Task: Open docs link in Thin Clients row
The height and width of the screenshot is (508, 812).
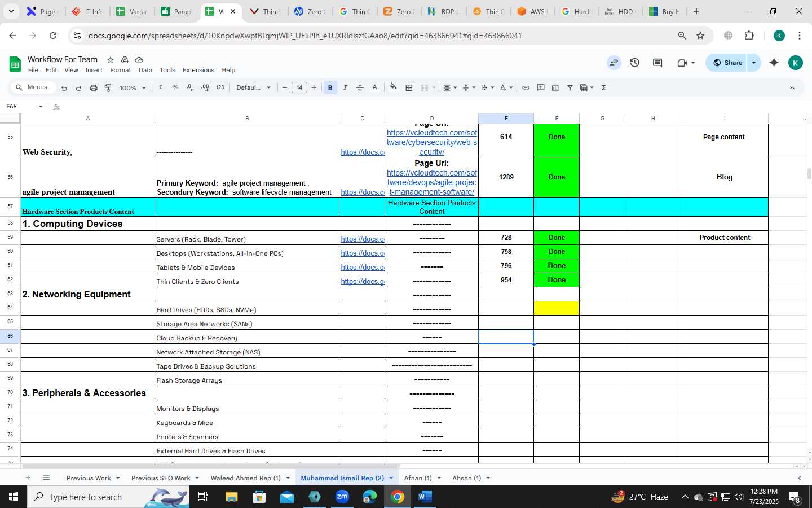Action: [x=363, y=282]
